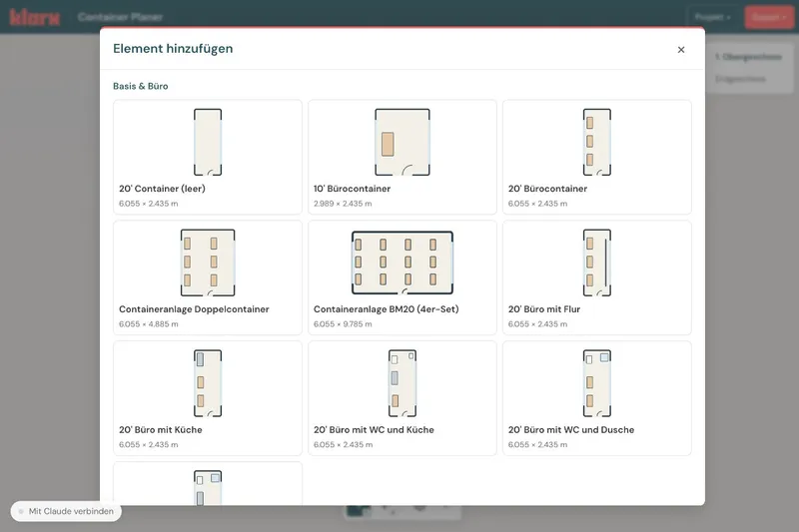Click the '2.989 × 2.435 m' dimension text
Viewport: 799px width, 532px height.
tap(343, 204)
